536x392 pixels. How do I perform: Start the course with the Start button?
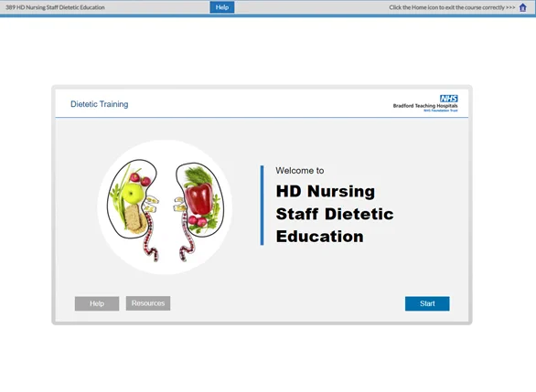pos(427,303)
